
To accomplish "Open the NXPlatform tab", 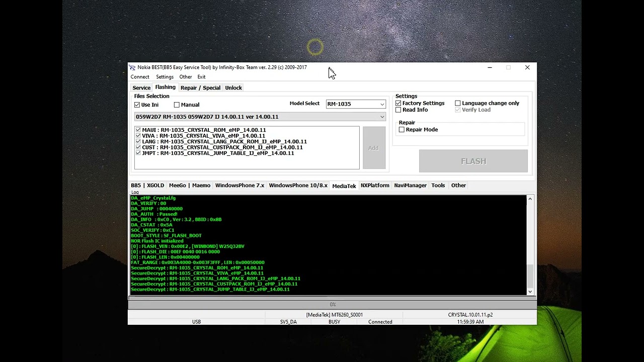I will 375,186.
